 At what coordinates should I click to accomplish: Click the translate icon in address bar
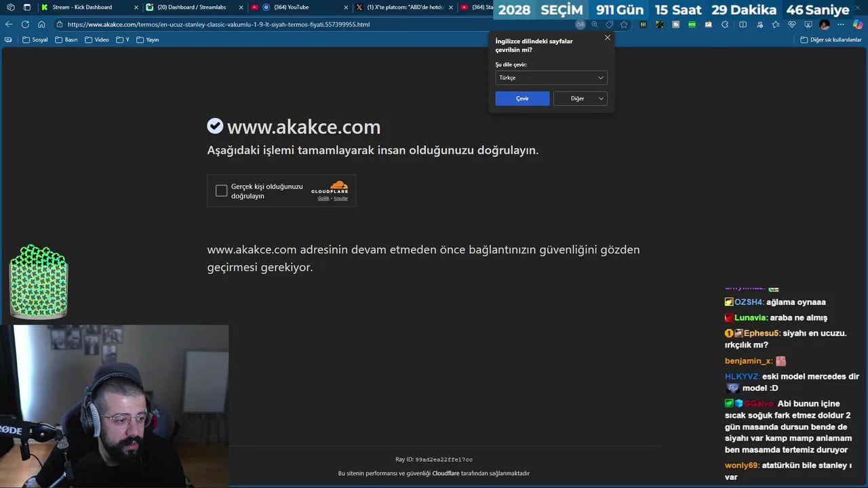(x=580, y=24)
